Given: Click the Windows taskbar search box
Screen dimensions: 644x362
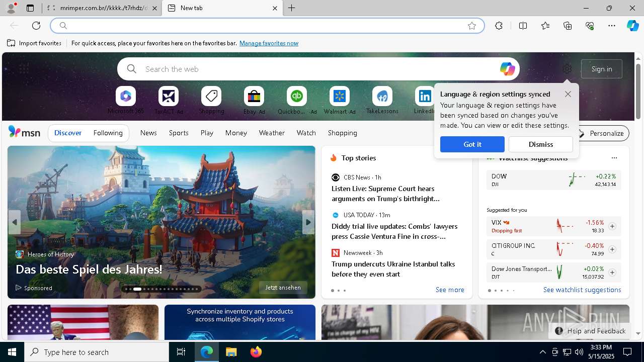Looking at the screenshot, I should point(97,352).
